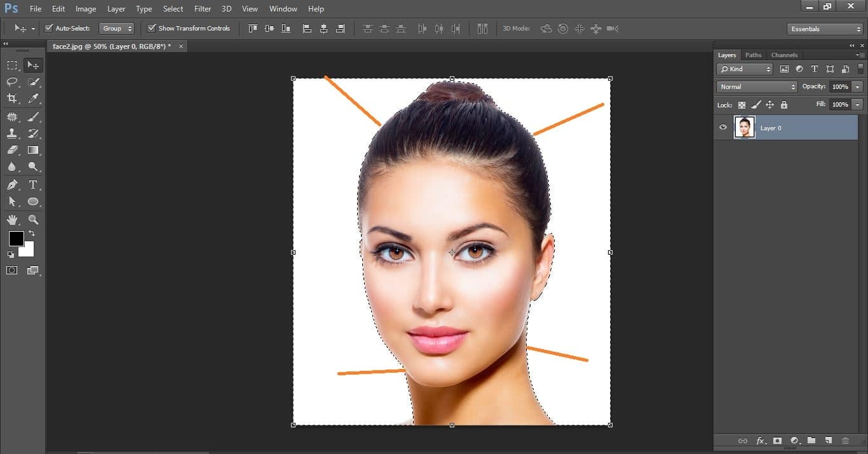868x454 pixels.
Task: Hide Layer 0 using the eye icon
Action: click(x=723, y=128)
